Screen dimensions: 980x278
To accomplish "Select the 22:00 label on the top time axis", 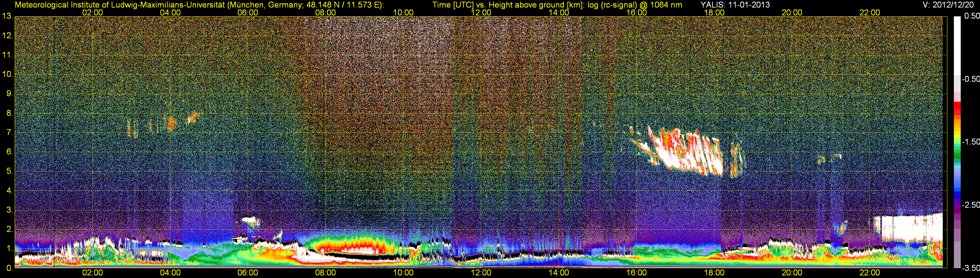I will [x=870, y=12].
